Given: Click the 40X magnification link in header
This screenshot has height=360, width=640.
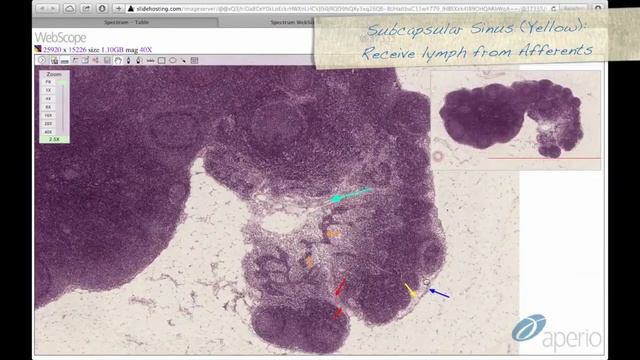Looking at the screenshot, I should [x=146, y=50].
